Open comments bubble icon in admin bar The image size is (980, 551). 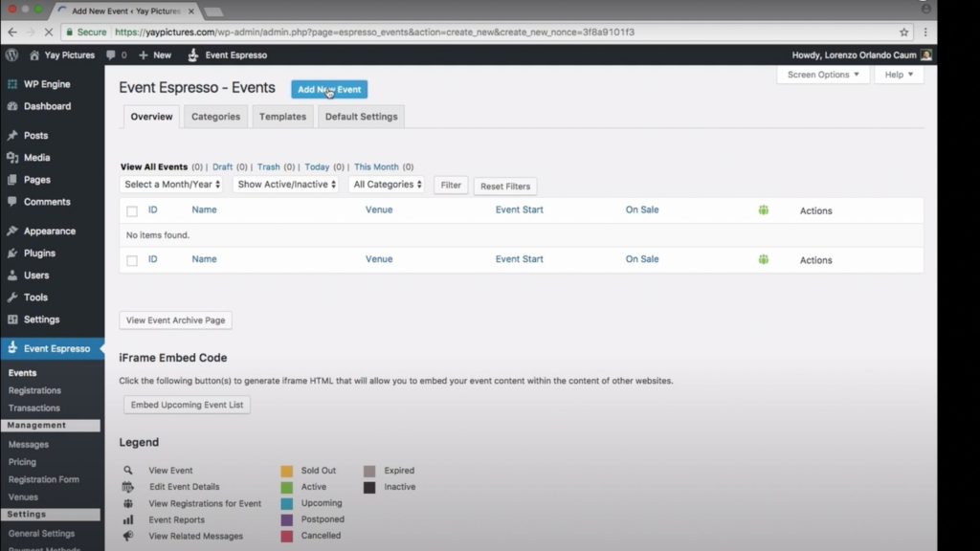tap(112, 55)
